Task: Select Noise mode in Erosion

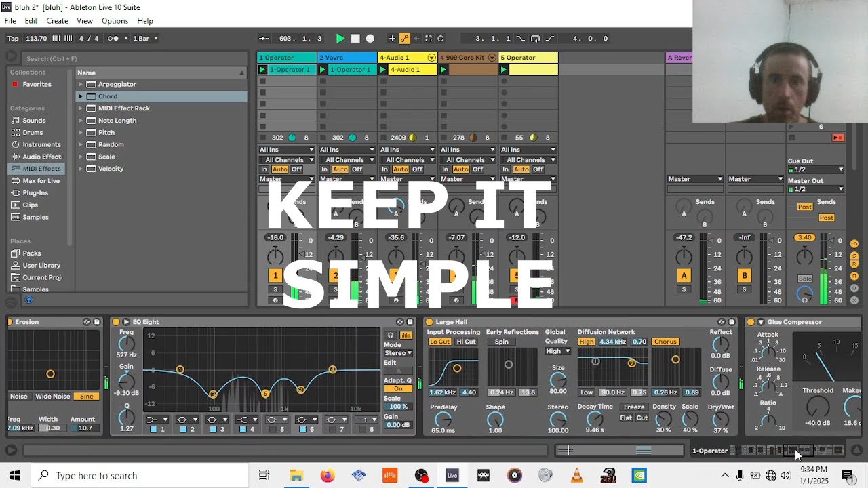Action: coord(19,396)
